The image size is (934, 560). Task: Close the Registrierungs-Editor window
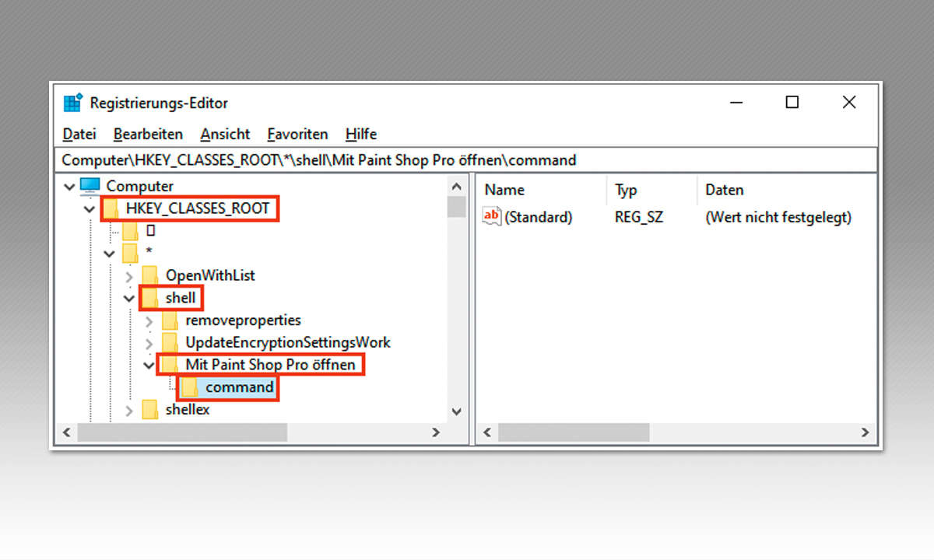click(x=849, y=103)
